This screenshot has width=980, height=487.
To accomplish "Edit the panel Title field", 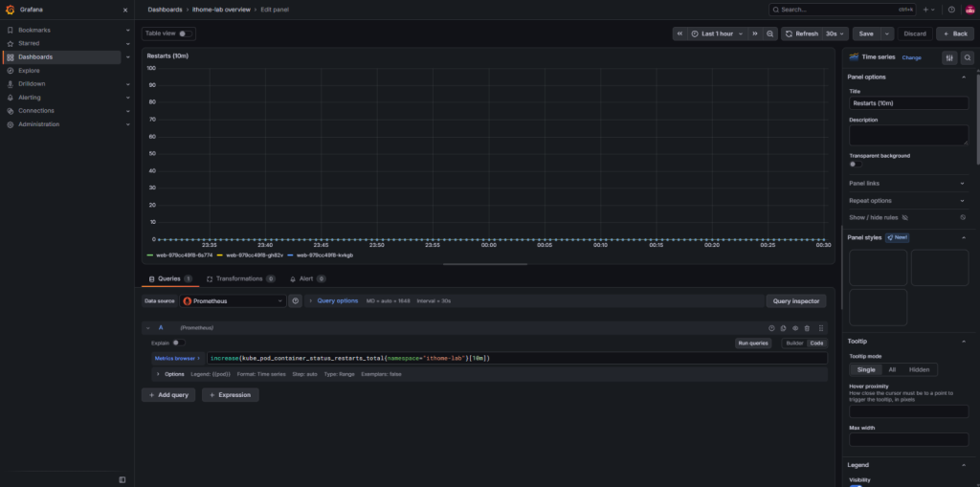I will 909,103.
